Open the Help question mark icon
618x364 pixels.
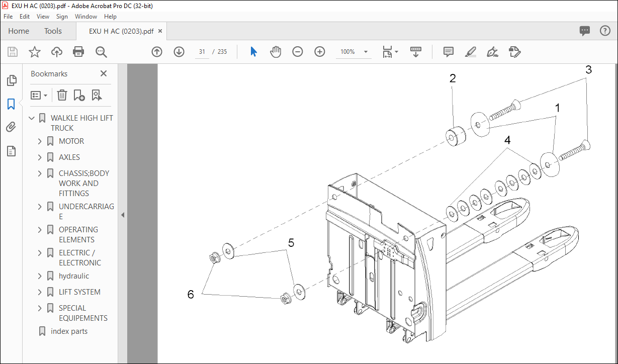click(x=605, y=31)
